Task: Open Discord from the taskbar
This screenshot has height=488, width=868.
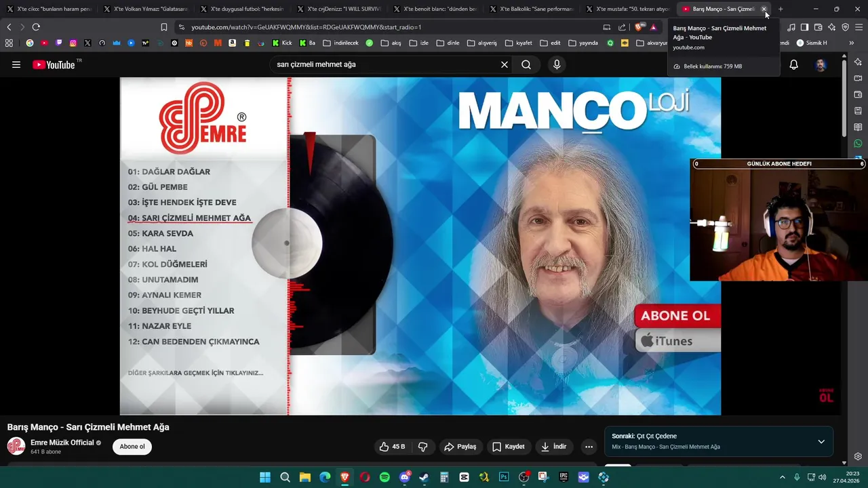Action: pos(405,477)
